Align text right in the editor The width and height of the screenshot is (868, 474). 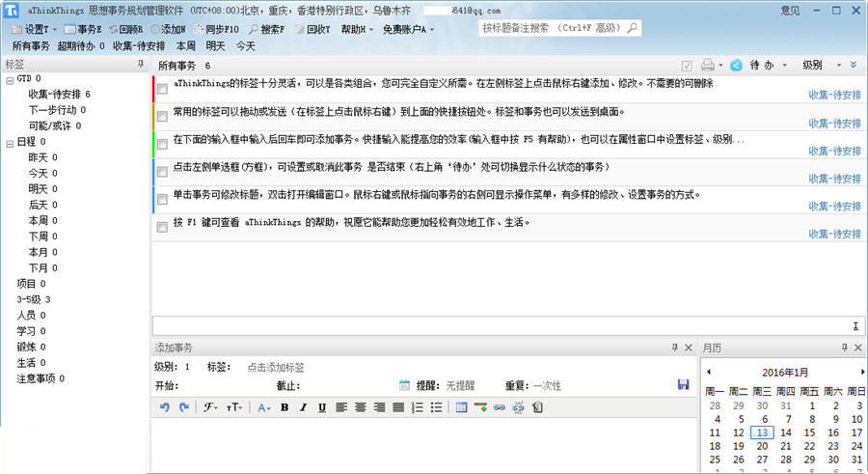(x=379, y=407)
